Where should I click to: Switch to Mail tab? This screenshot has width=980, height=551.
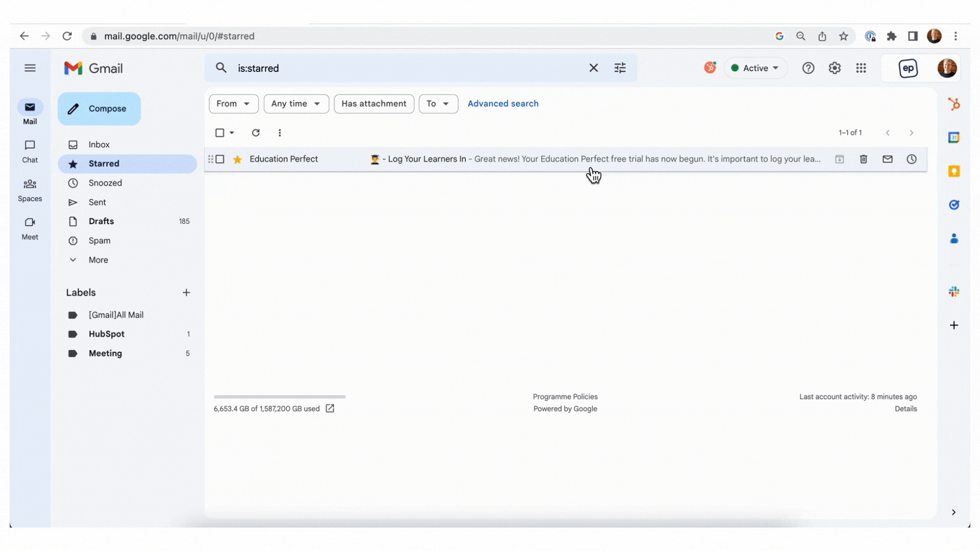(30, 112)
